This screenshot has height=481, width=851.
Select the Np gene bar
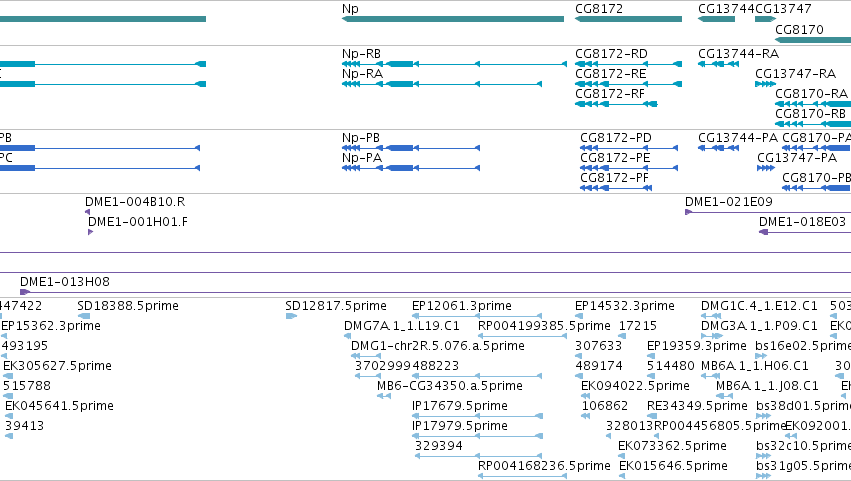pyautogui.click(x=453, y=19)
